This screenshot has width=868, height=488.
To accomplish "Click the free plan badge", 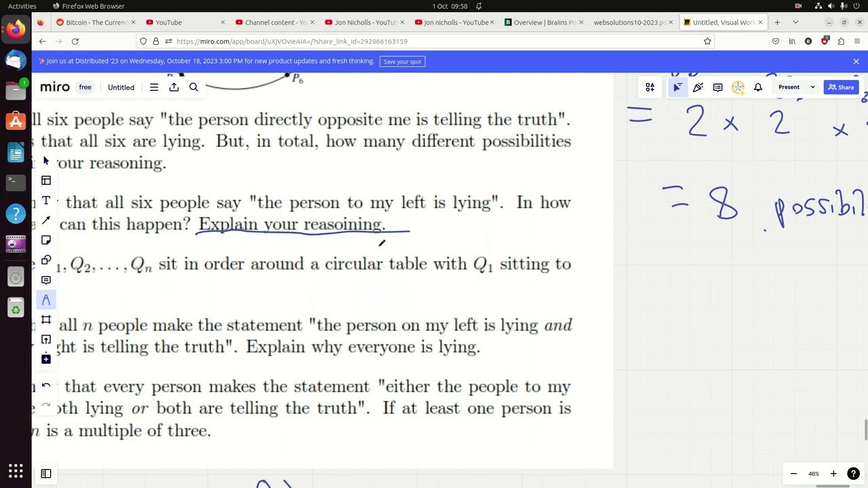I will 85,87.
